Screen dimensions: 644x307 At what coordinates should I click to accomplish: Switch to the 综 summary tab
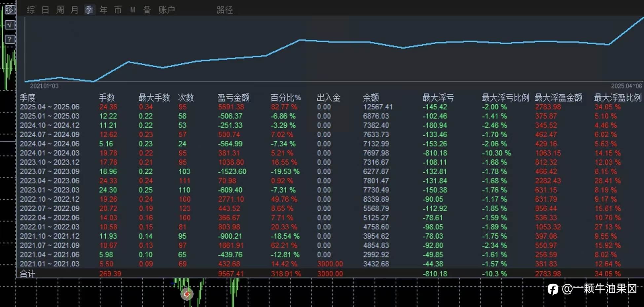click(x=31, y=10)
